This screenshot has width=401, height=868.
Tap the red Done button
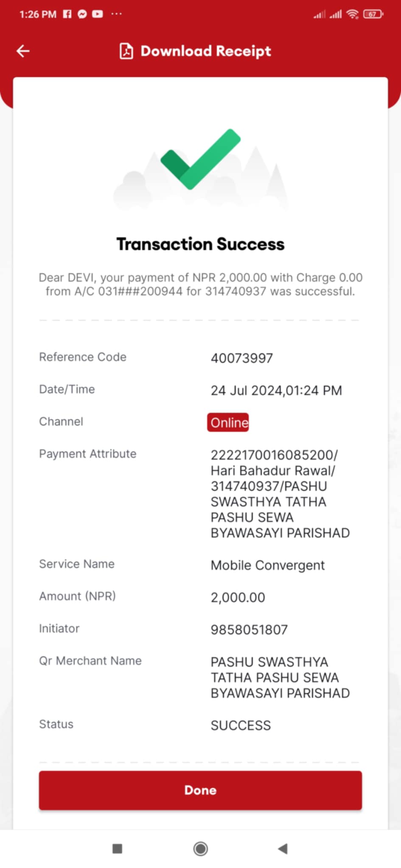[x=200, y=790]
